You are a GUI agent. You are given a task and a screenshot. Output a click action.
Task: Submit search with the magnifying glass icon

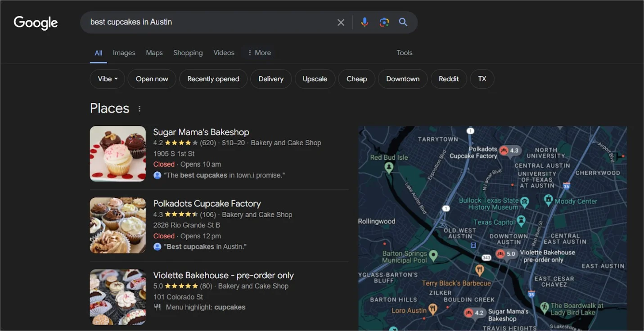[x=403, y=22]
